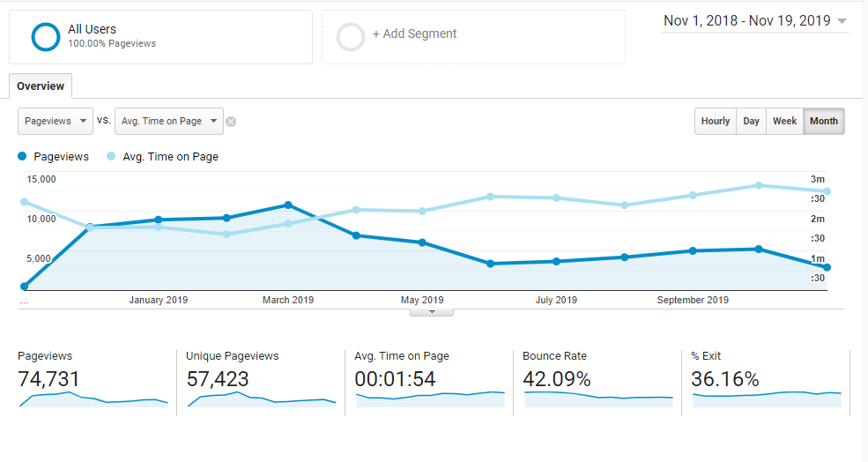
Task: Set the chart granularity to Week
Action: 784,122
